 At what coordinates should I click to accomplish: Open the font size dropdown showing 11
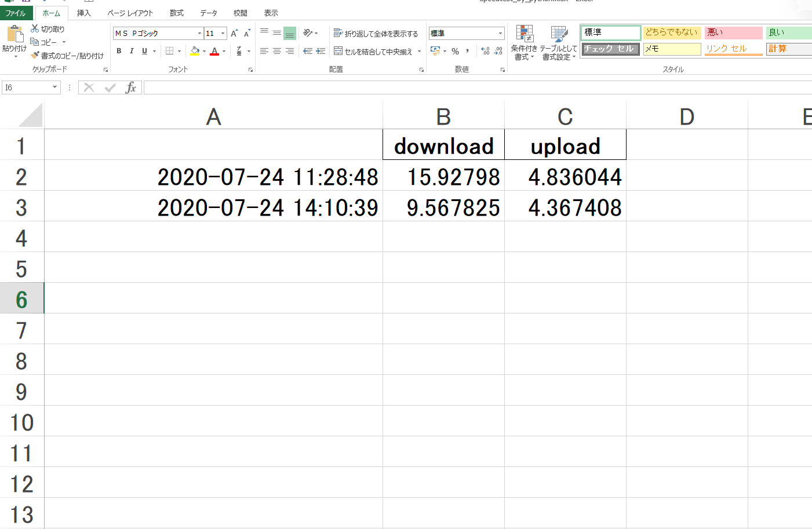click(x=223, y=34)
